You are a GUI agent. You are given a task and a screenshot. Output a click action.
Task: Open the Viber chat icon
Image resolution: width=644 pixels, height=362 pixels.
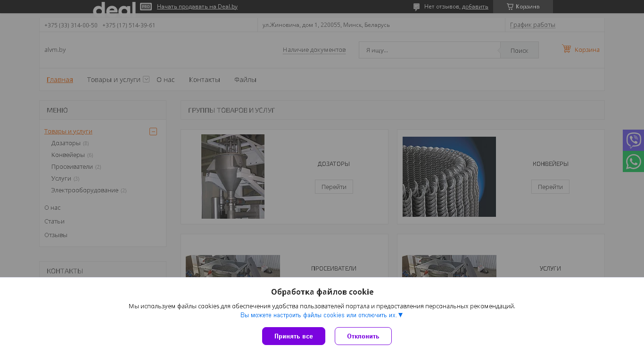pos(633,140)
